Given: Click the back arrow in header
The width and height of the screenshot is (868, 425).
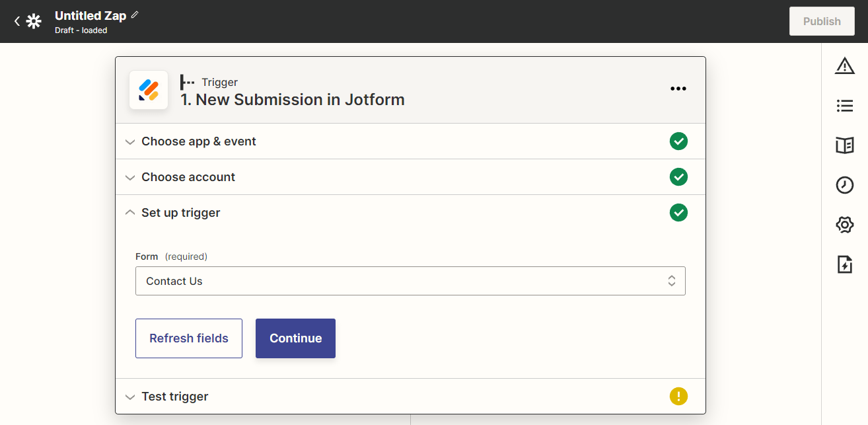Looking at the screenshot, I should (17, 21).
